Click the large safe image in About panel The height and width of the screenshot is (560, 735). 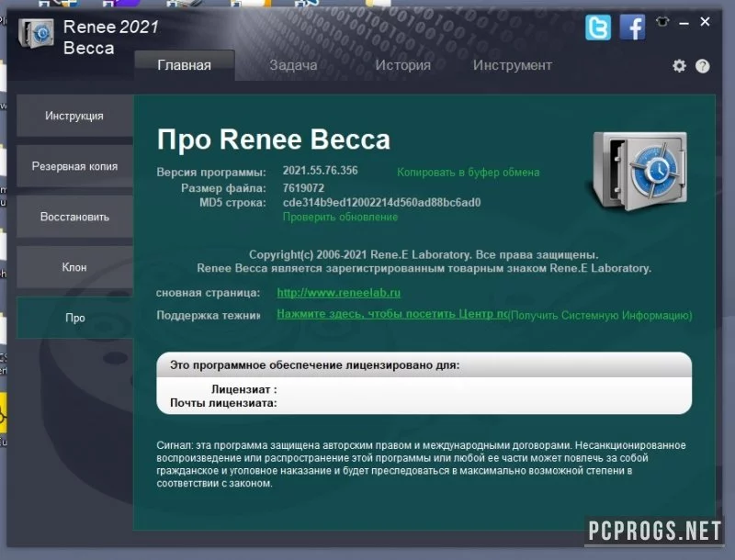click(x=639, y=171)
